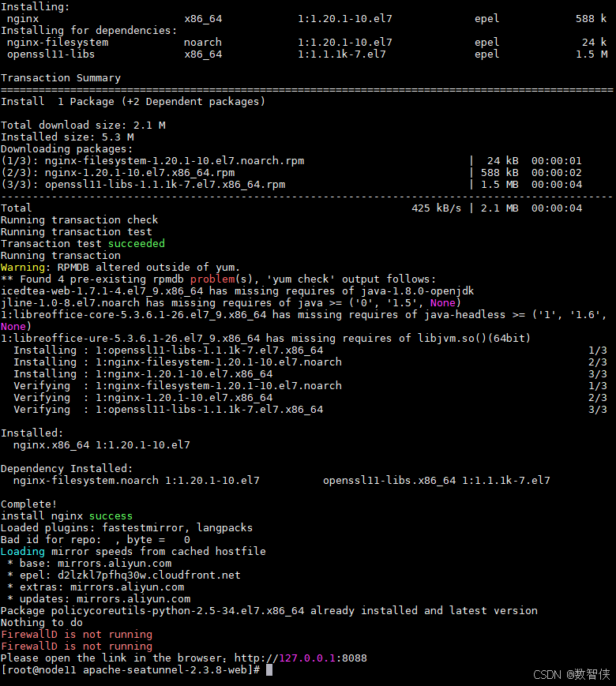Click the openssl11-libs rpm download line
The image size is (616, 686).
(x=291, y=184)
